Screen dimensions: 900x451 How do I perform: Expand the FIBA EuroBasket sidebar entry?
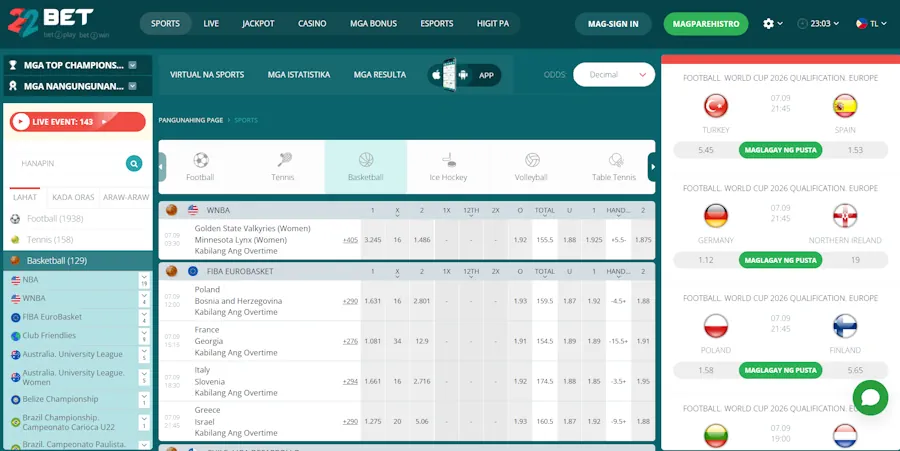click(x=144, y=317)
